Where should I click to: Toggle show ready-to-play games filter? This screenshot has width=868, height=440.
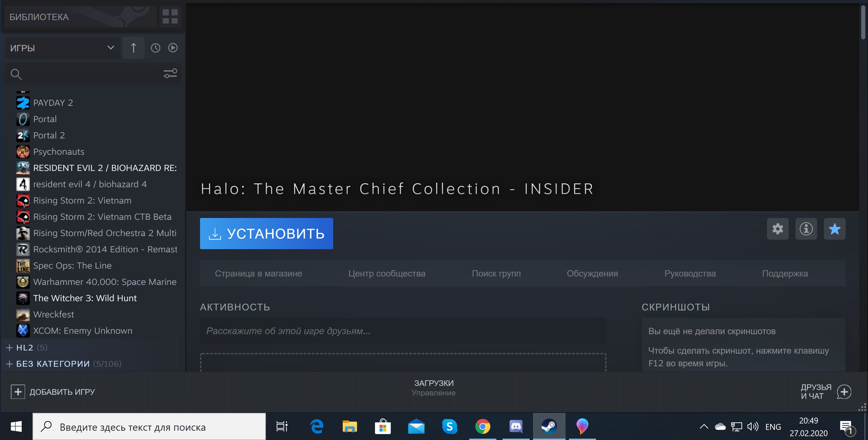173,48
